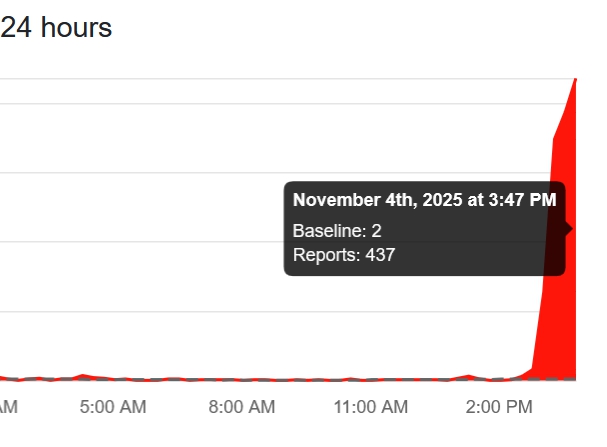607x447 pixels.
Task: Select the Reports: 437 tooltip line
Action: pos(344,255)
